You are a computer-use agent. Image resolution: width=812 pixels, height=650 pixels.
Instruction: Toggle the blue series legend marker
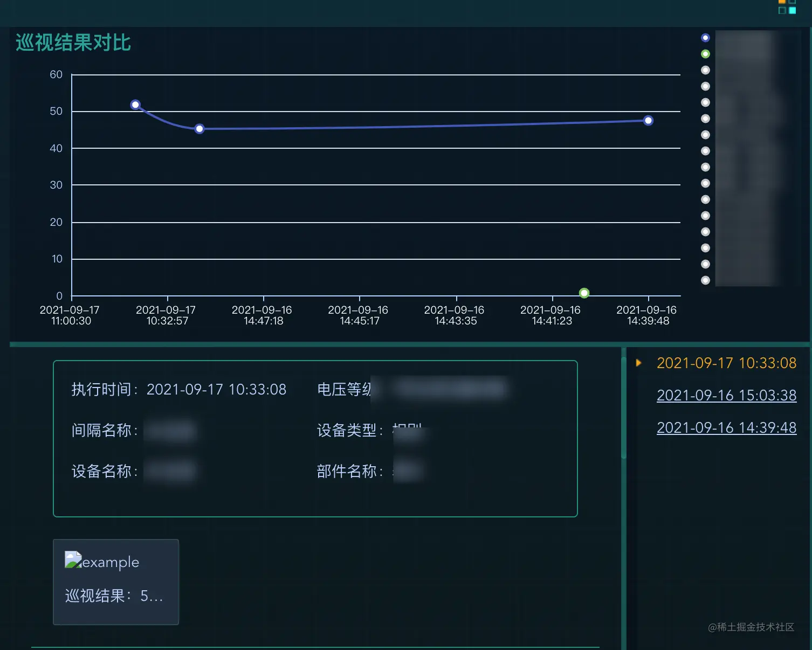click(705, 38)
